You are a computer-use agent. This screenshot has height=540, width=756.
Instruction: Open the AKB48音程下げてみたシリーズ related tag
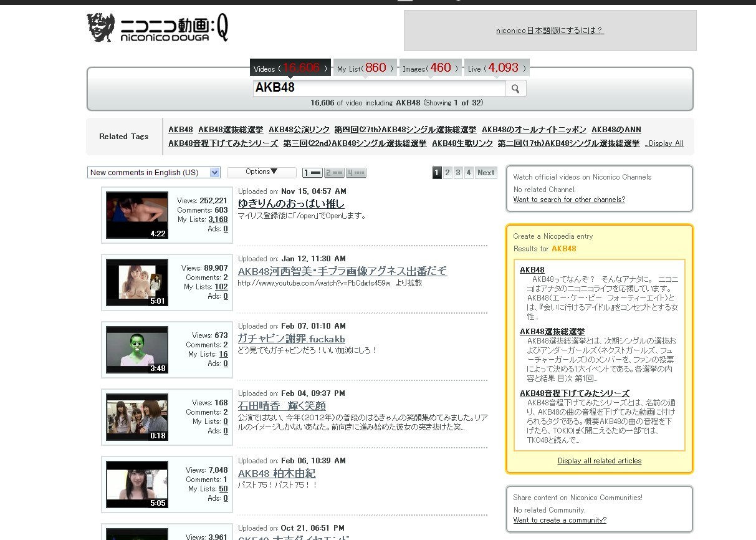pyautogui.click(x=223, y=143)
